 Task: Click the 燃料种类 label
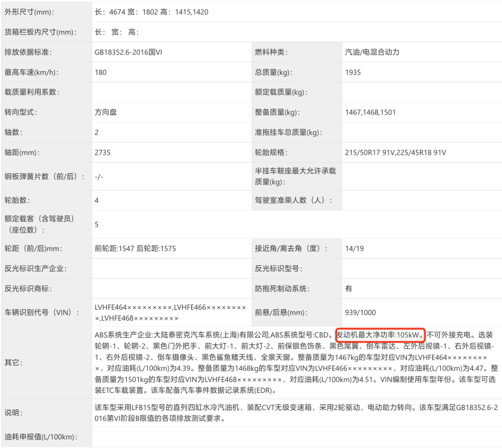[271, 52]
